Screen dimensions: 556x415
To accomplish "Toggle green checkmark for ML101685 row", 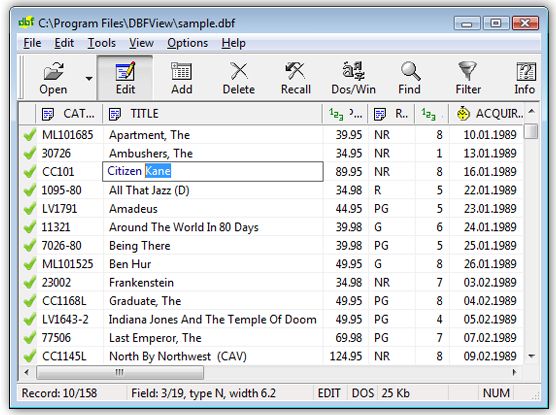I will 29,135.
